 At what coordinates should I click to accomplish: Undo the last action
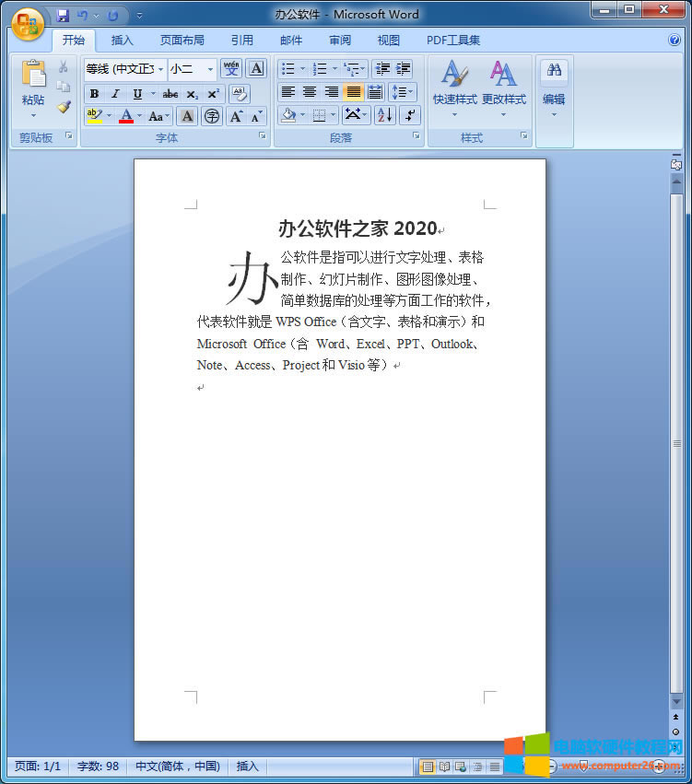pyautogui.click(x=83, y=16)
